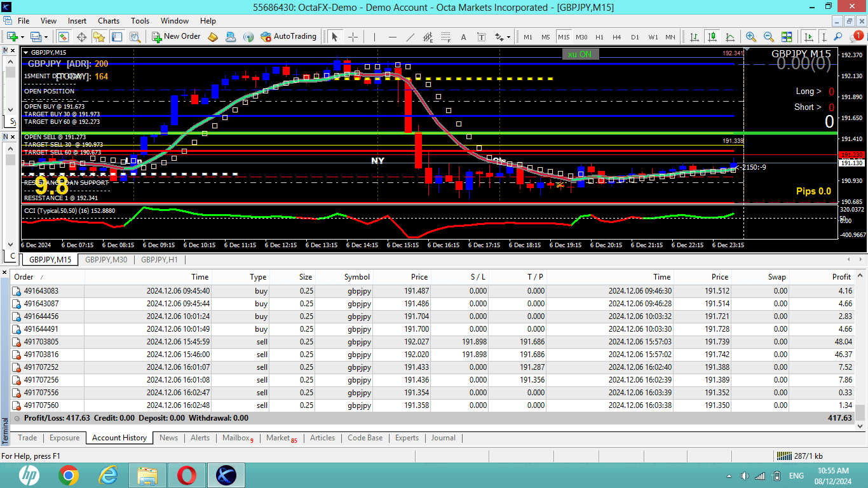Select the Crosshair tool
This screenshot has width=868, height=488.
click(353, 37)
